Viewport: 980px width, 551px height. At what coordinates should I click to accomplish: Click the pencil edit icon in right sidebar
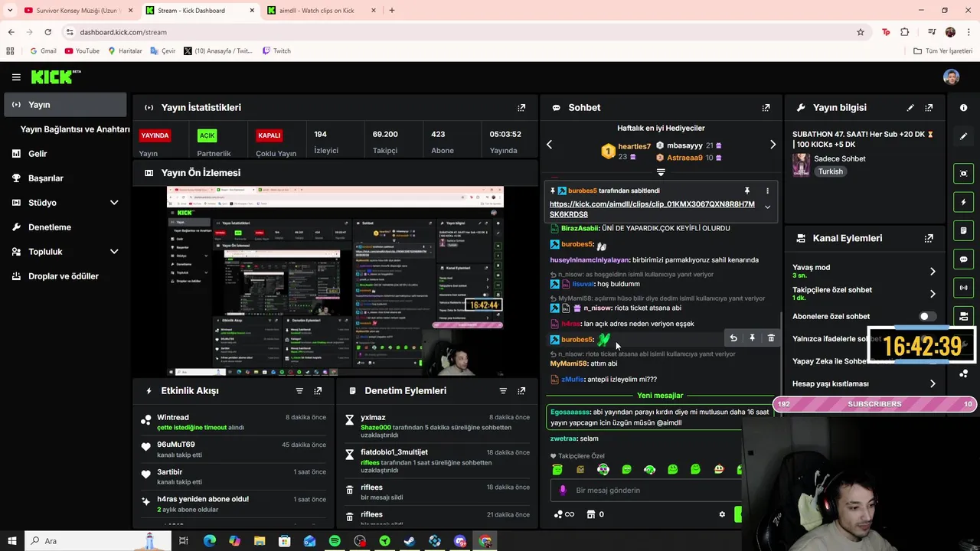(x=963, y=136)
